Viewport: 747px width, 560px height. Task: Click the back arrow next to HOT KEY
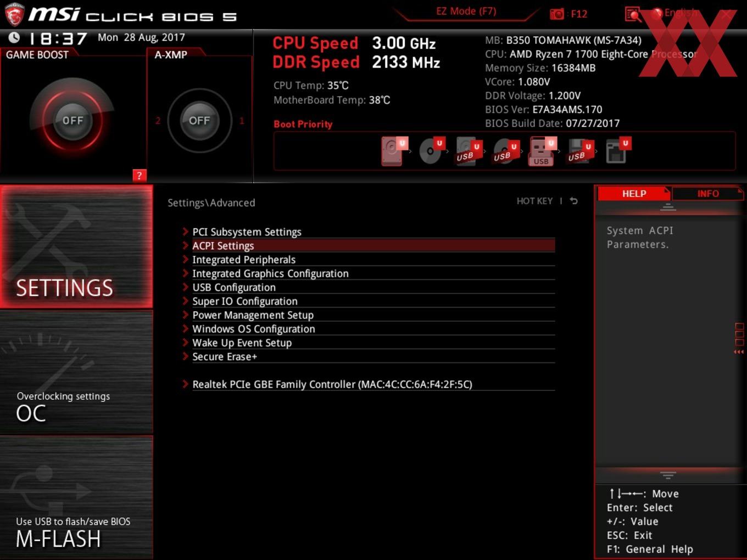(x=573, y=201)
